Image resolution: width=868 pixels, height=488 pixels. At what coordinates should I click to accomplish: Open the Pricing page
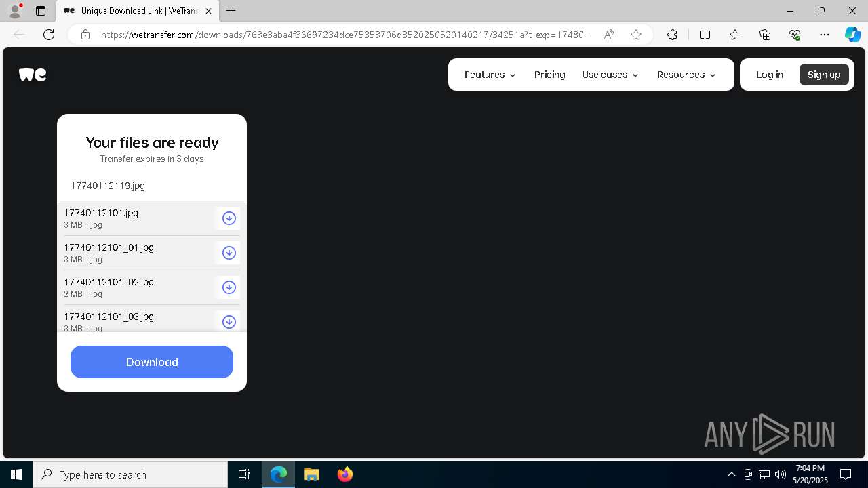[549, 75]
